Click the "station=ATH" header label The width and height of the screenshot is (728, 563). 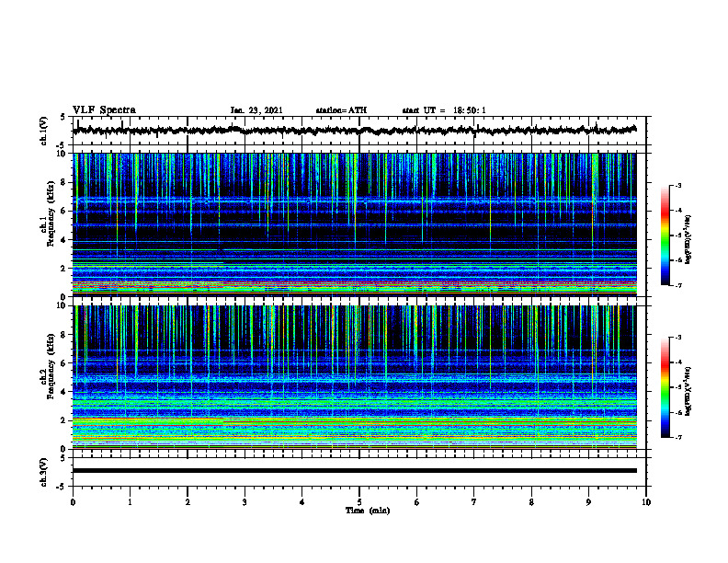(341, 110)
